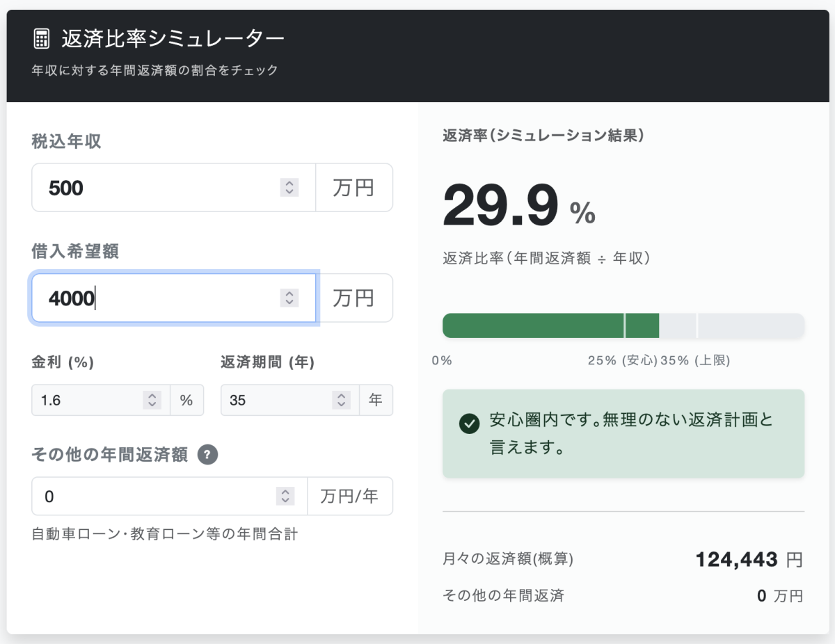Click the down arrow on the 金利 input
This screenshot has width=835, height=644.
(151, 404)
